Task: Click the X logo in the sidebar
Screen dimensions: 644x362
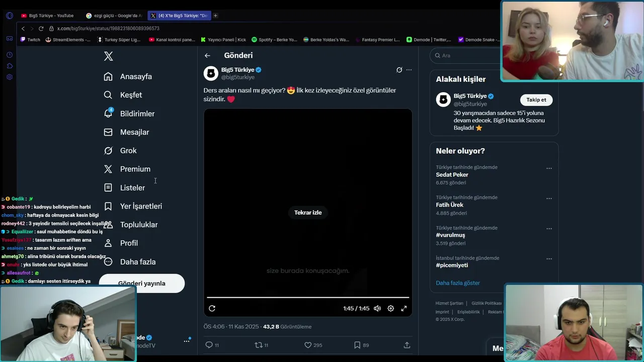Action: [x=108, y=56]
